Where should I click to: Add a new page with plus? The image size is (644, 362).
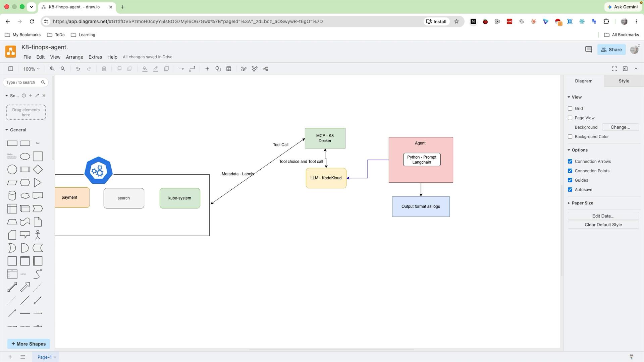[10, 357]
